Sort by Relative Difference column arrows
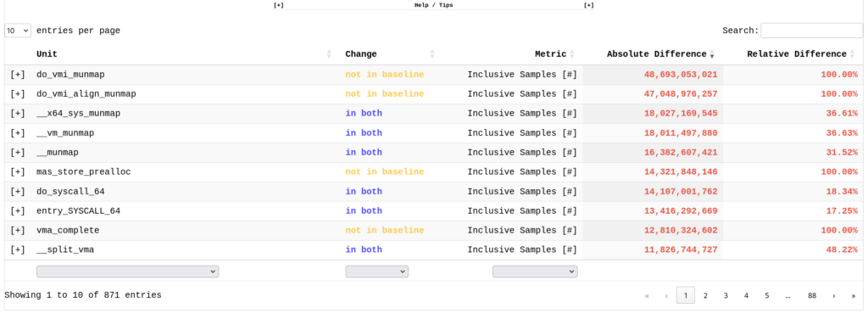The image size is (868, 314). [852, 54]
